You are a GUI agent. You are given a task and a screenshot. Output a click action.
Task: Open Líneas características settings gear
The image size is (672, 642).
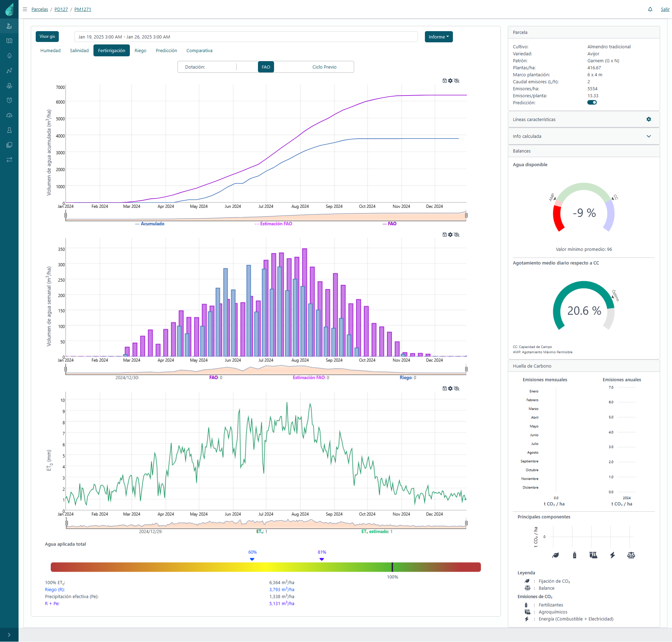pos(649,119)
